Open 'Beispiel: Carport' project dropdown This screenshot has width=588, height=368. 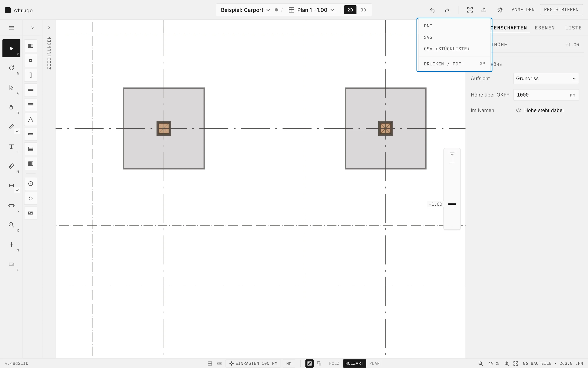(245, 10)
